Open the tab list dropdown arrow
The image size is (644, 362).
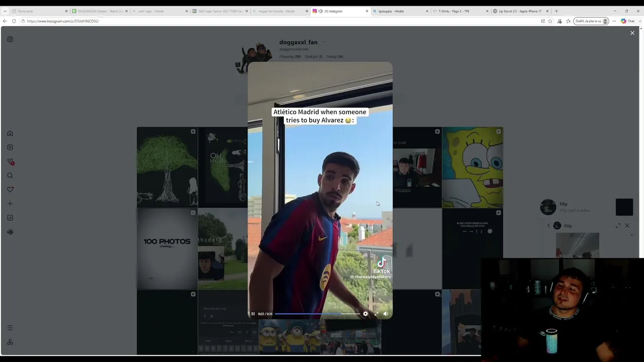point(5,11)
